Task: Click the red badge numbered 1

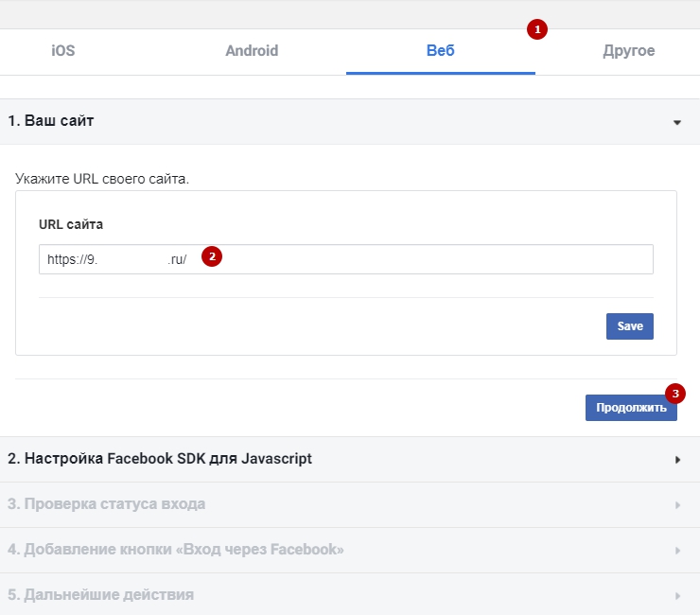Action: 537,29
